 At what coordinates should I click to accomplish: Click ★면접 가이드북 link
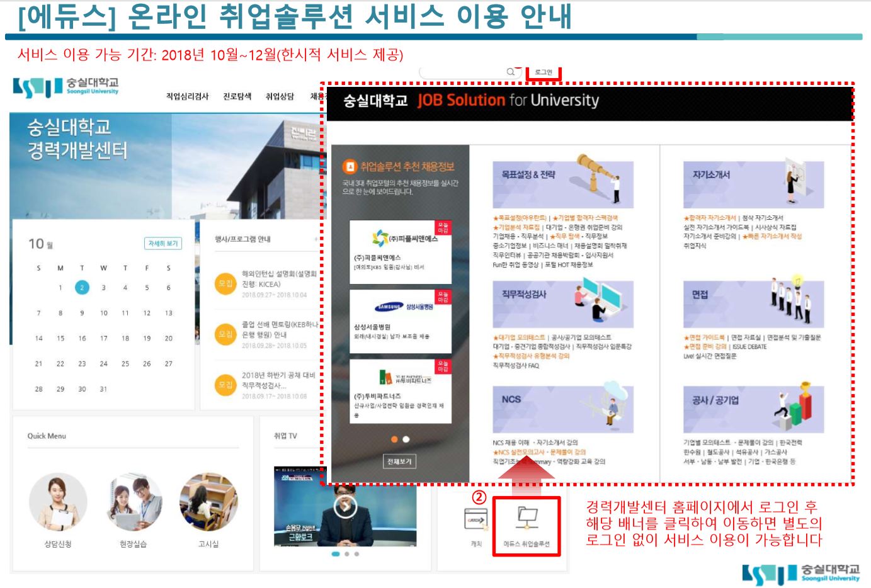click(704, 337)
